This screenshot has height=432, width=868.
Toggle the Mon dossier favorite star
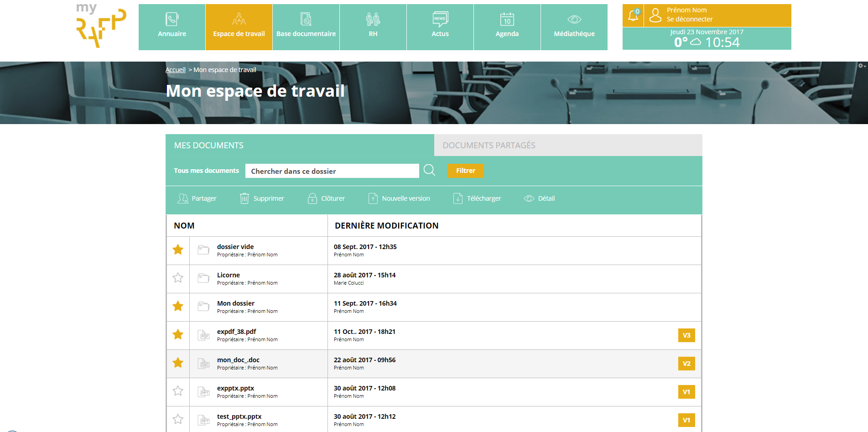pos(178,306)
